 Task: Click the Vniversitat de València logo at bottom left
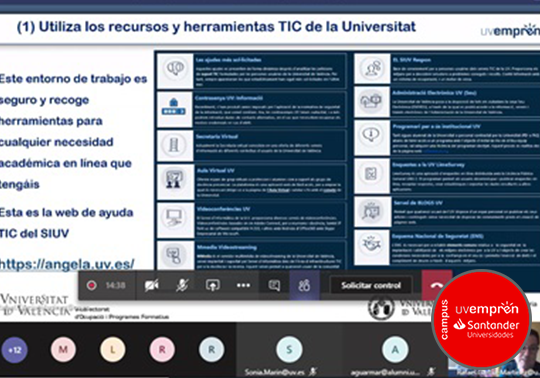click(36, 305)
